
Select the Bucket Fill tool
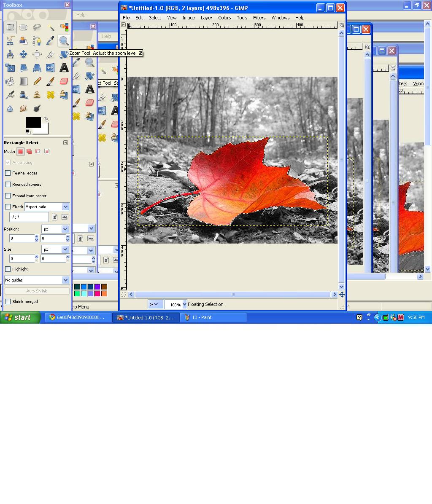10,81
